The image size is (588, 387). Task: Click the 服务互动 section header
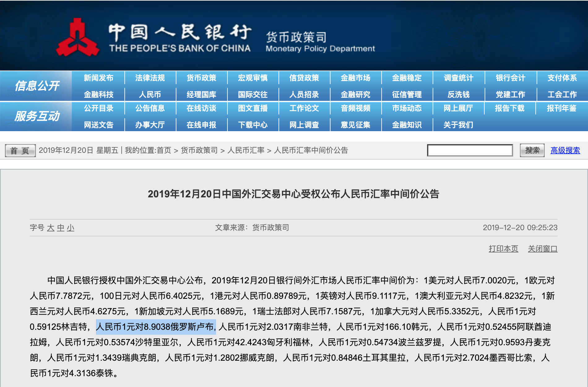point(37,116)
